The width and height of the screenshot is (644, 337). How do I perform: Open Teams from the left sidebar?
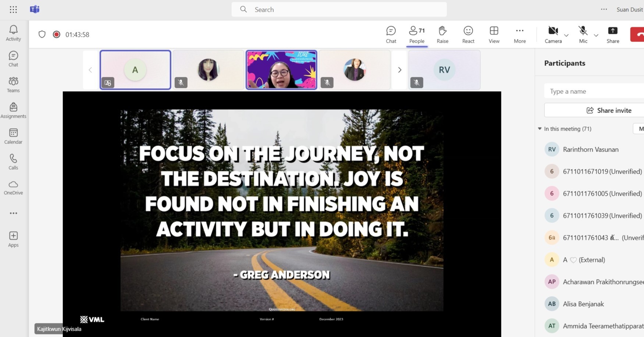[13, 85]
